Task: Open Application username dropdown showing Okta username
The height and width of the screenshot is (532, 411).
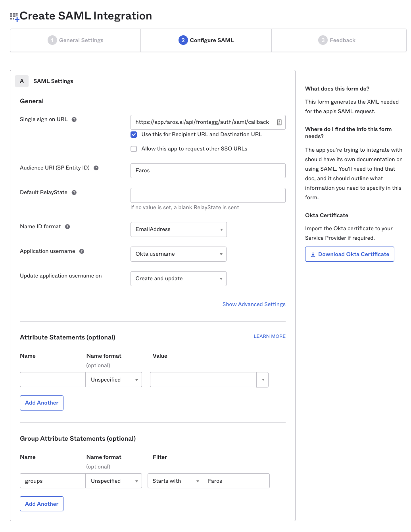Action: tap(179, 254)
